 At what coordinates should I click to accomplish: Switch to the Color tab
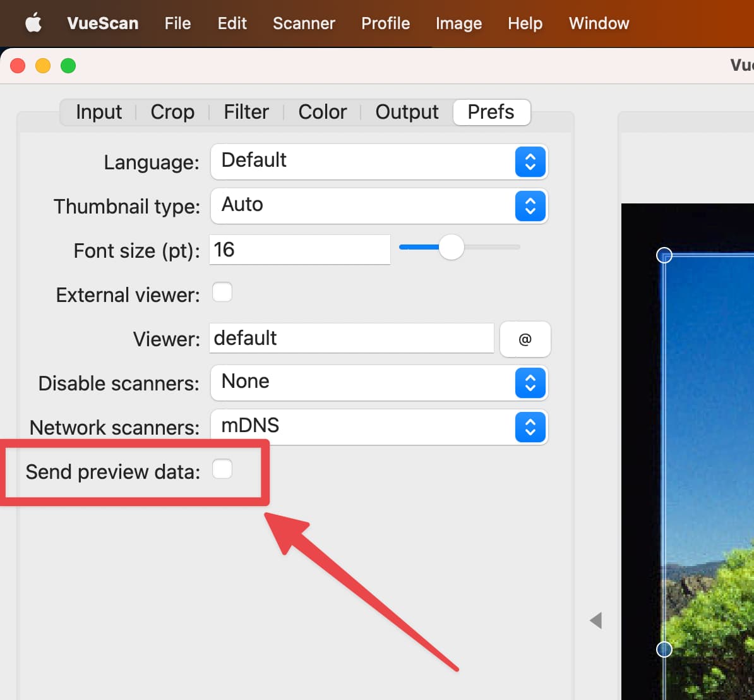pos(322,112)
